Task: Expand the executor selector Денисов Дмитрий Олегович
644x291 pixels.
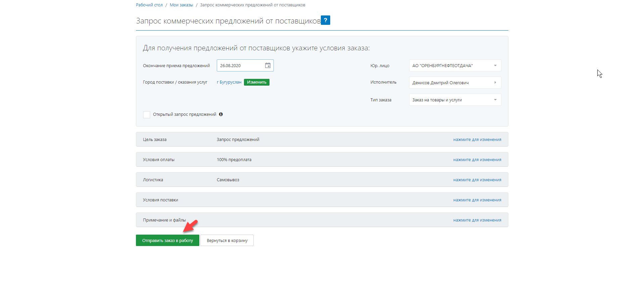Action: pyautogui.click(x=455, y=83)
